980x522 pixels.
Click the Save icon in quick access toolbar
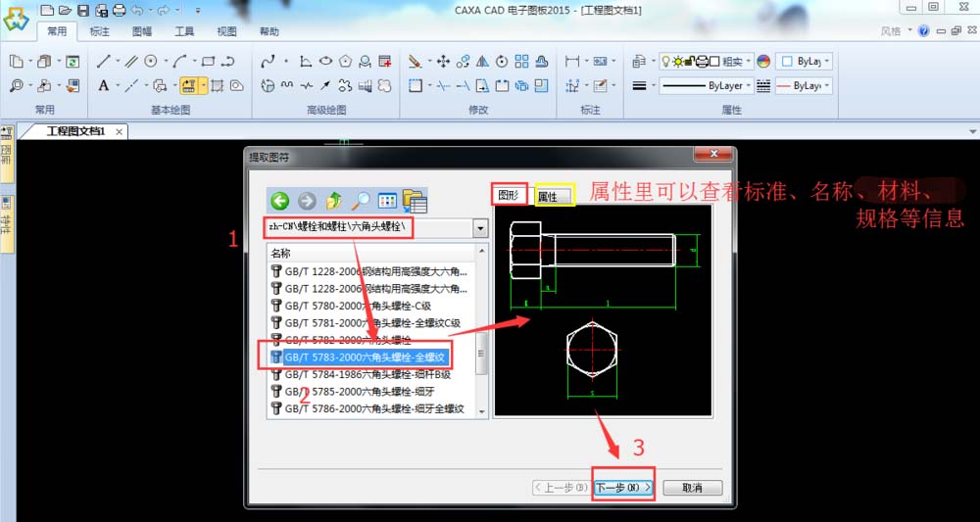82,10
